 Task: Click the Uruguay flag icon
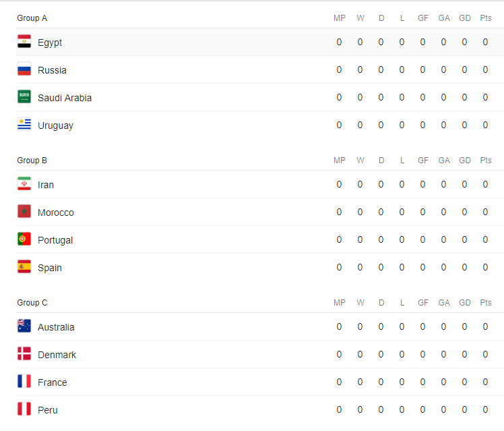pyautogui.click(x=24, y=125)
